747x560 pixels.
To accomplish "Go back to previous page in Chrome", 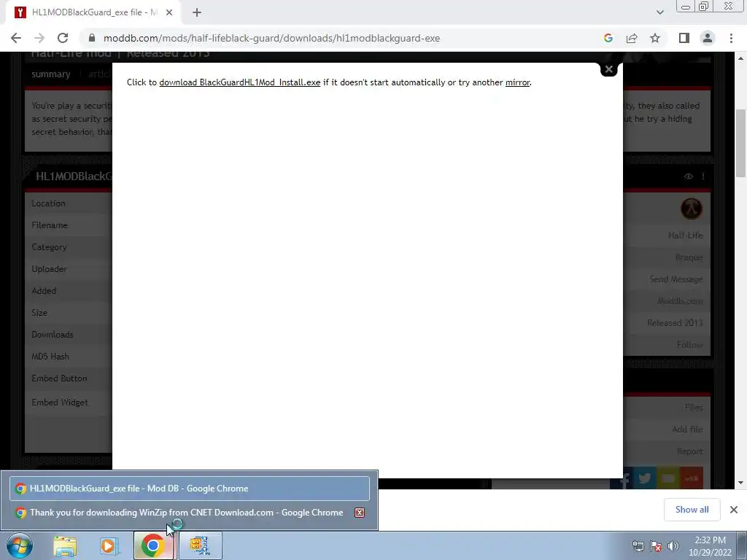I will (16, 38).
